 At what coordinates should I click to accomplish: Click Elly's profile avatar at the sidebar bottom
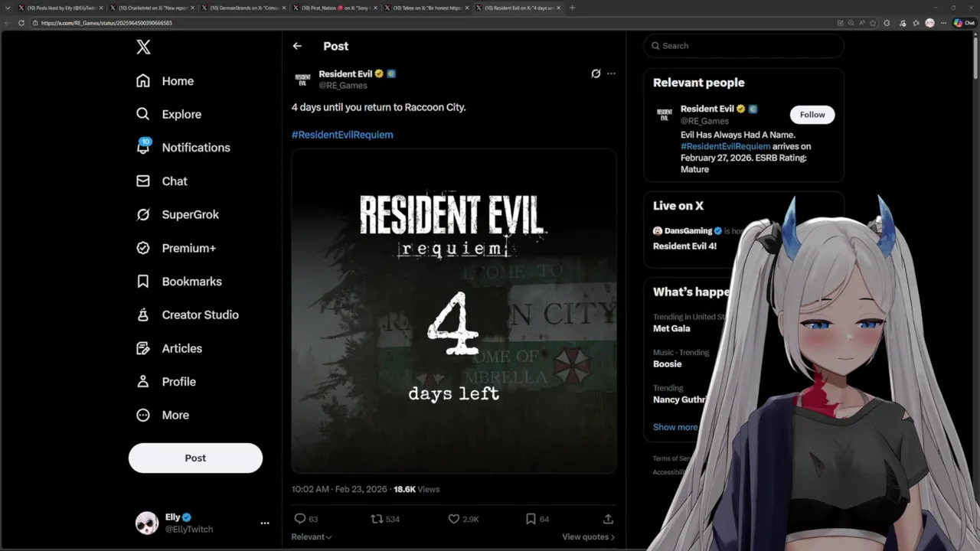point(147,523)
